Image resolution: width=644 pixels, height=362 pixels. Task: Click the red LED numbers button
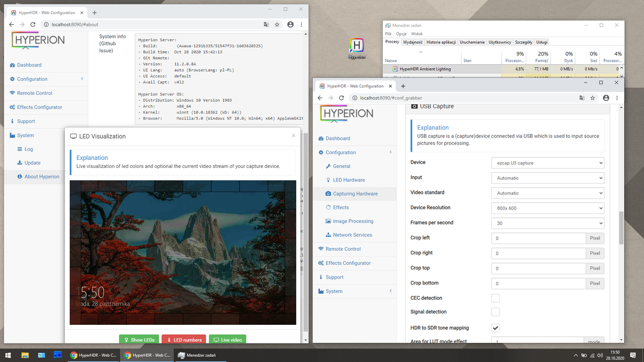click(x=184, y=339)
